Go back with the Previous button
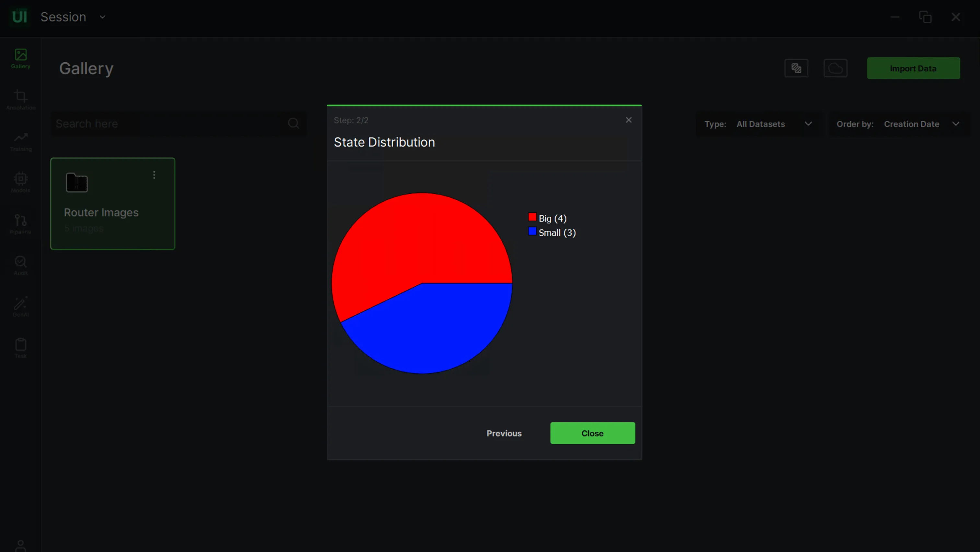Viewport: 980px width, 552px height. pos(504,433)
